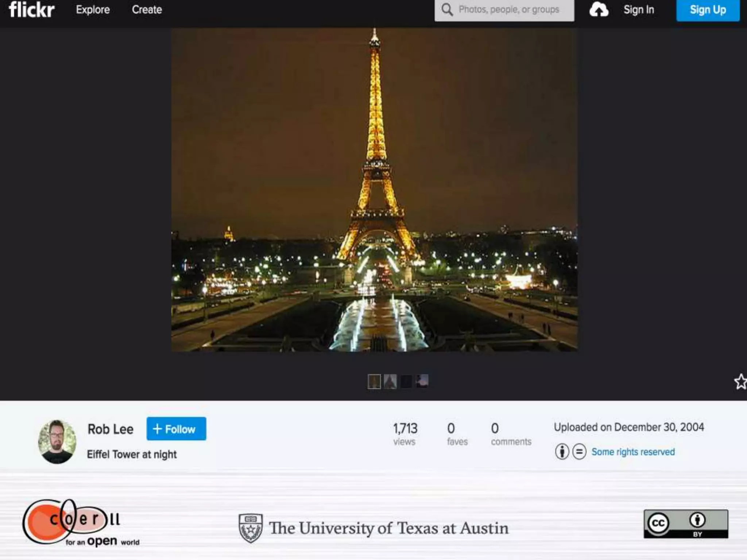
Task: Follow Rob Lee
Action: click(176, 429)
